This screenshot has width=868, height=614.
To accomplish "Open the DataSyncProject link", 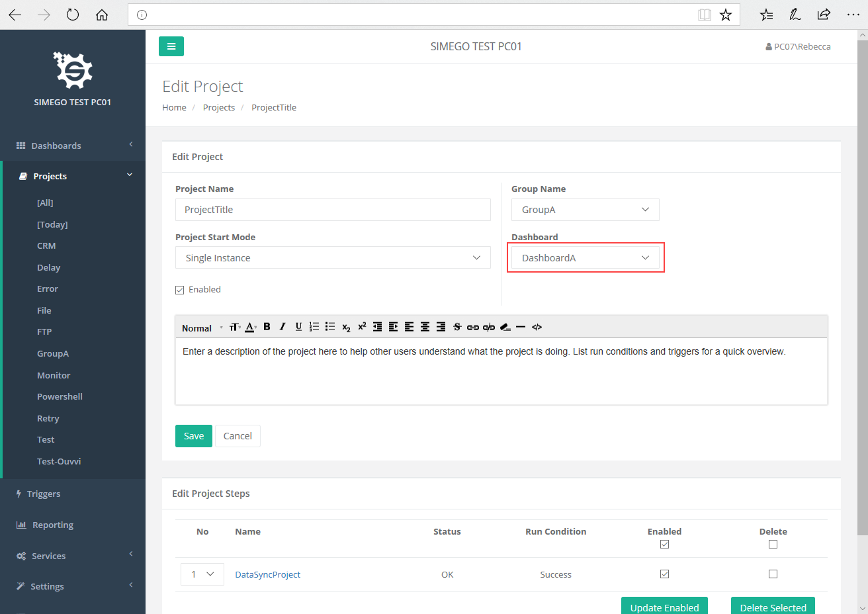I will click(267, 574).
